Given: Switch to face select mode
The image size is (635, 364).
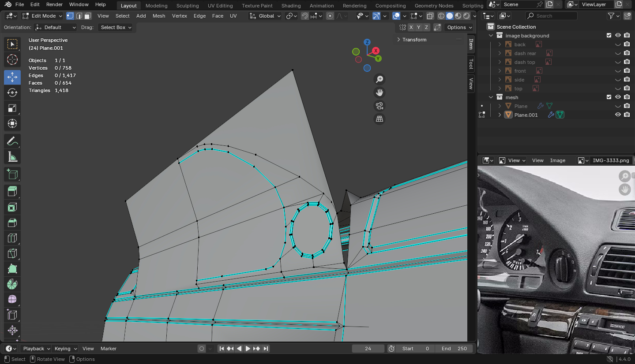Looking at the screenshot, I should pyautogui.click(x=87, y=16).
